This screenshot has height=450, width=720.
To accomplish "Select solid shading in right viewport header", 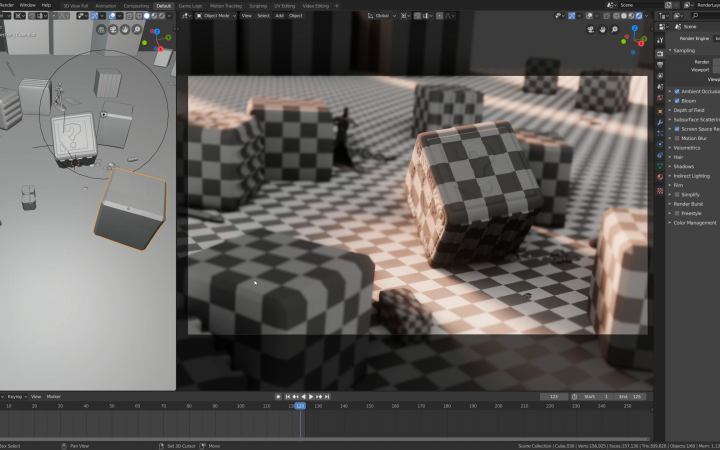I will [x=624, y=16].
